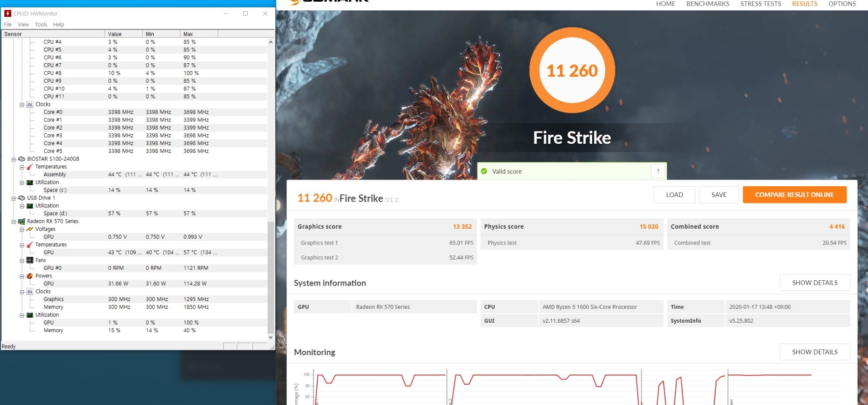Viewport: 868px width, 405px height.
Task: Click the HWMonitor vertical scrollbar thumb
Action: click(x=270, y=277)
